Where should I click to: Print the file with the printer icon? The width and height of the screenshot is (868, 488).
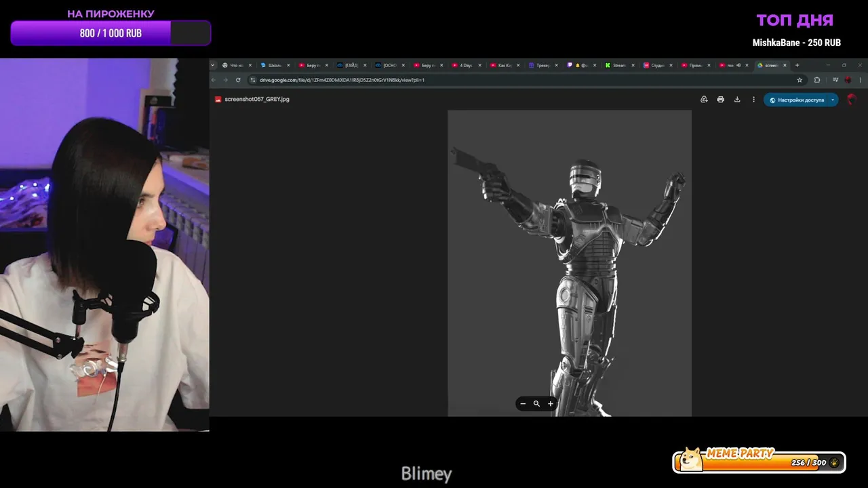(720, 100)
